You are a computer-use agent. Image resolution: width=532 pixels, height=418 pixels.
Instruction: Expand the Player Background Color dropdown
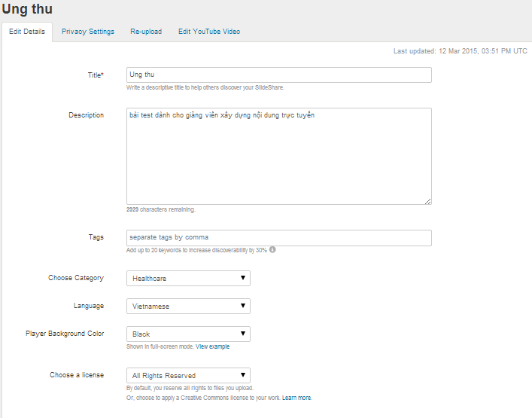(x=188, y=334)
